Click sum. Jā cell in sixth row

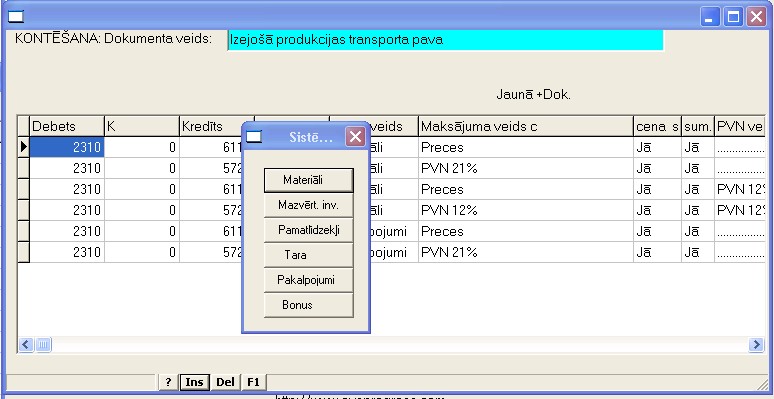698,252
